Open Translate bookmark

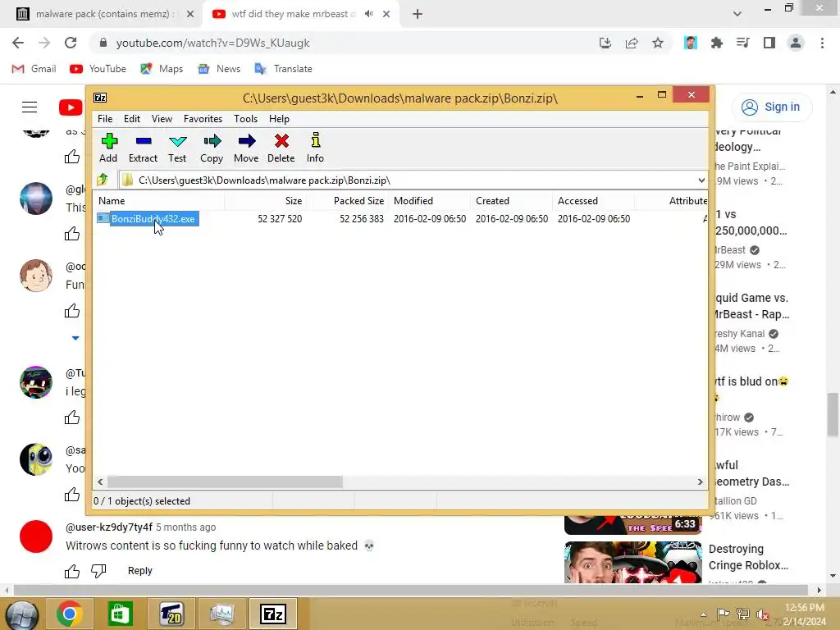283,69
